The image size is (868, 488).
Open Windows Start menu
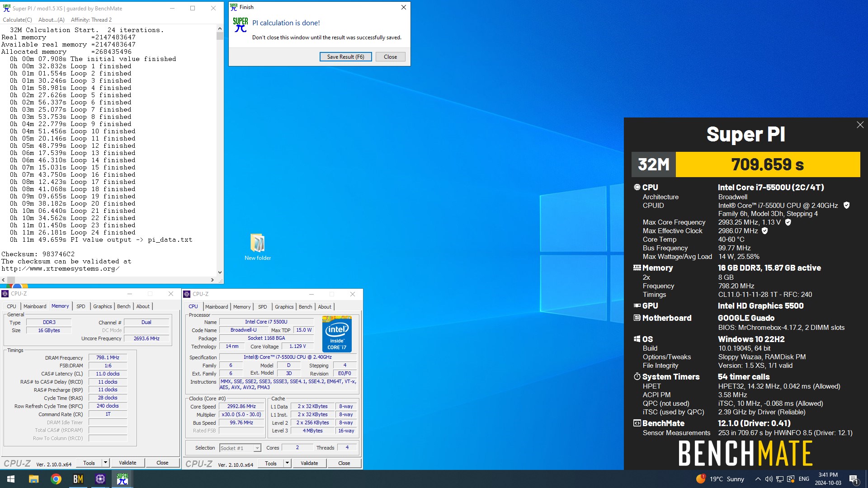(x=11, y=479)
